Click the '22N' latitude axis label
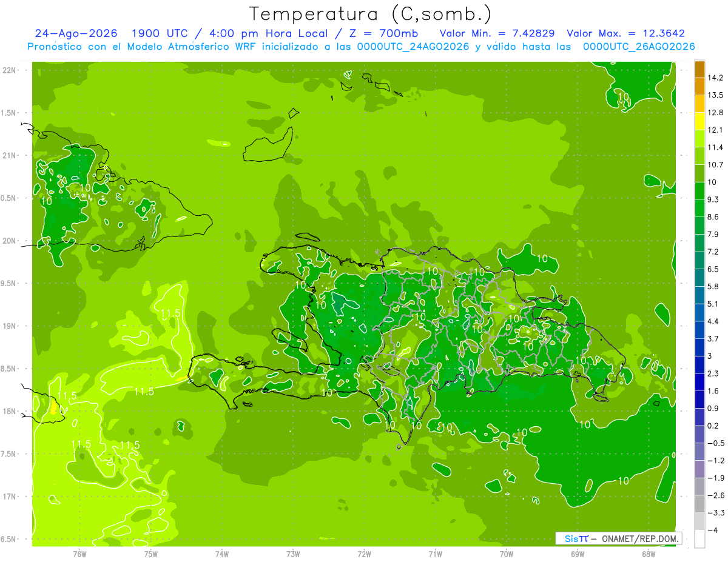 coord(8,70)
